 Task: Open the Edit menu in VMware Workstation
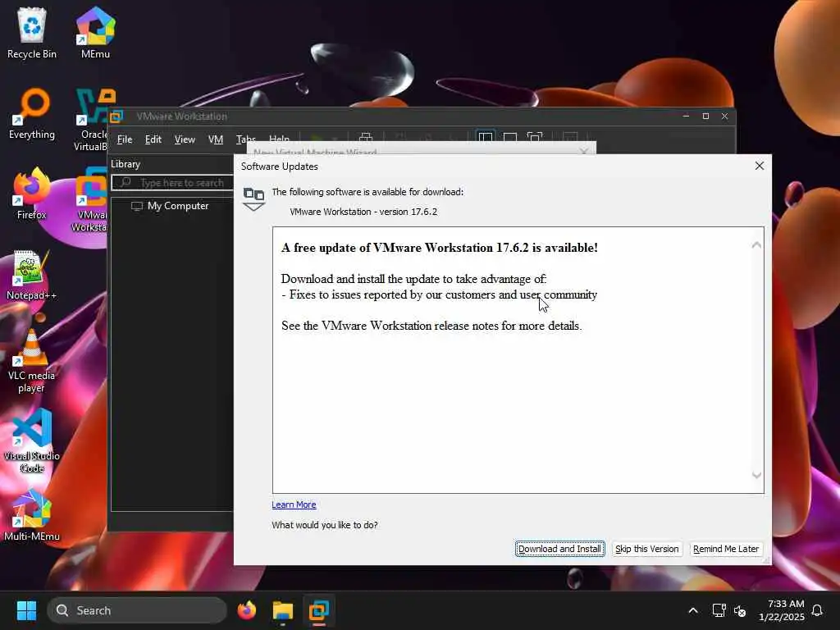(x=153, y=139)
